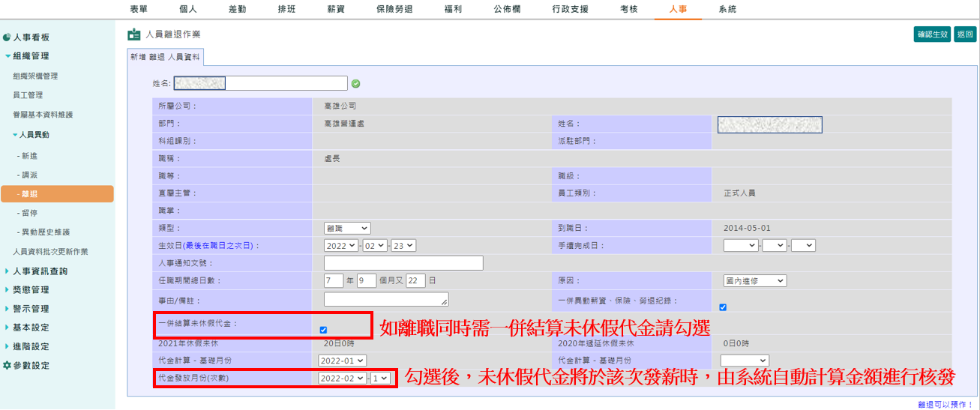
Task: Open 代金發放次數 dropdown showing 1
Action: 380,379
